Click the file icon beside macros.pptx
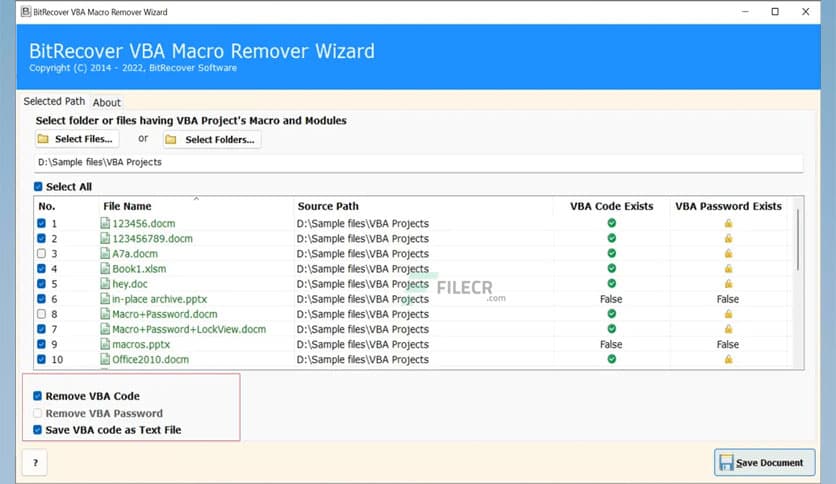This screenshot has height=484, width=836. point(105,344)
